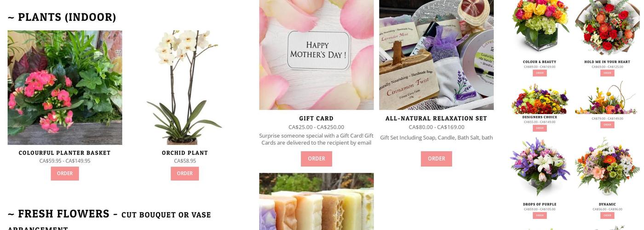Order the Dynamic bouquet
644x230 pixels.
tap(607, 215)
